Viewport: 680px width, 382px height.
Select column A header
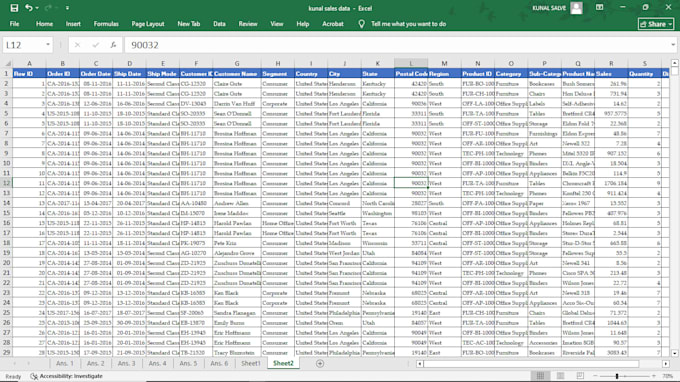click(x=29, y=63)
